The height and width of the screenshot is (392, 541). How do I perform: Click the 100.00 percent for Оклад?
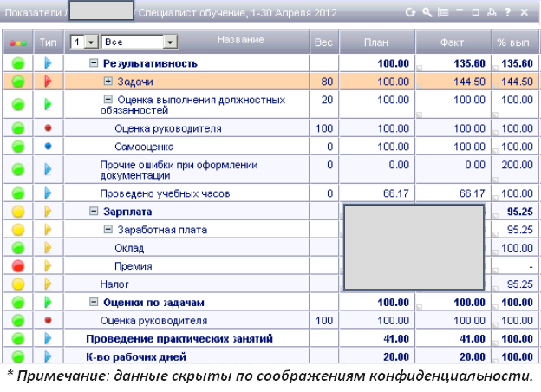pyautogui.click(x=517, y=248)
